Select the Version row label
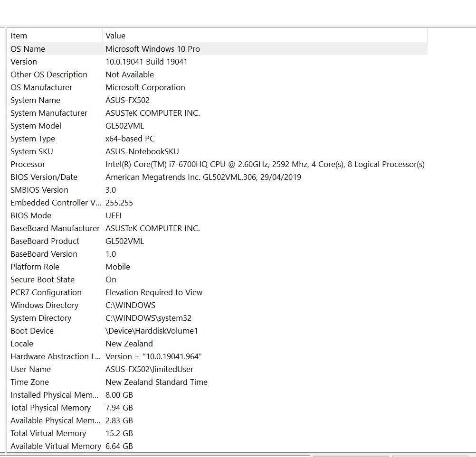The image size is (476, 457). [24, 62]
